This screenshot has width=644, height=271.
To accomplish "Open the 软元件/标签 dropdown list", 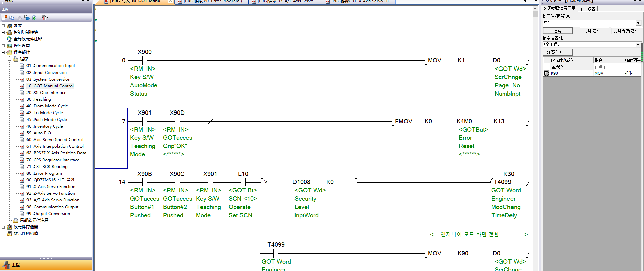I will 638,23.
